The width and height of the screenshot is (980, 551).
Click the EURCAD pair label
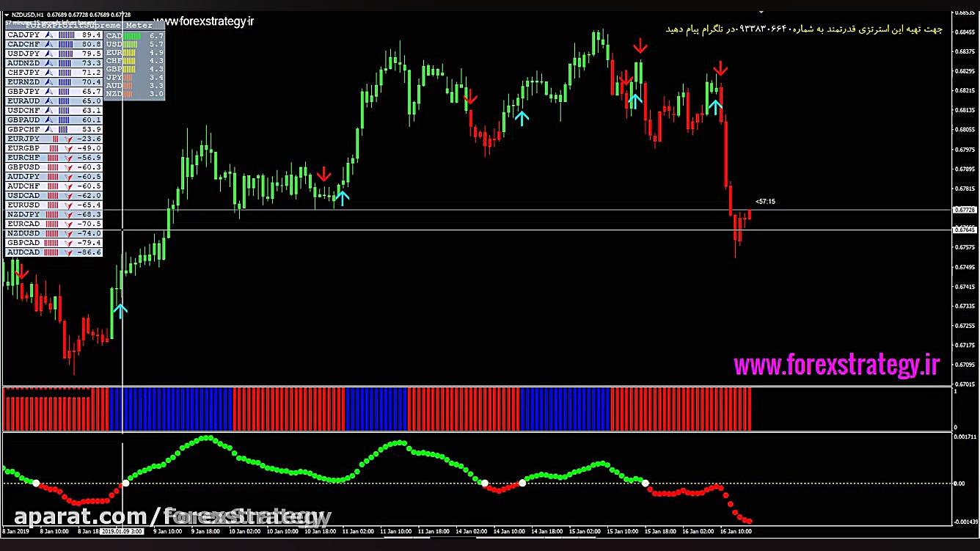pos(23,224)
